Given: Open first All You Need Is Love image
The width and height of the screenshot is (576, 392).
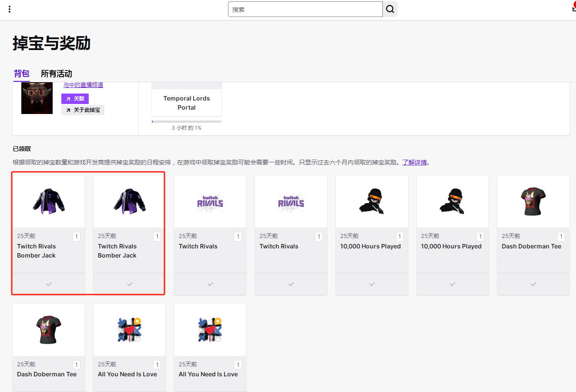Looking at the screenshot, I should tap(130, 329).
